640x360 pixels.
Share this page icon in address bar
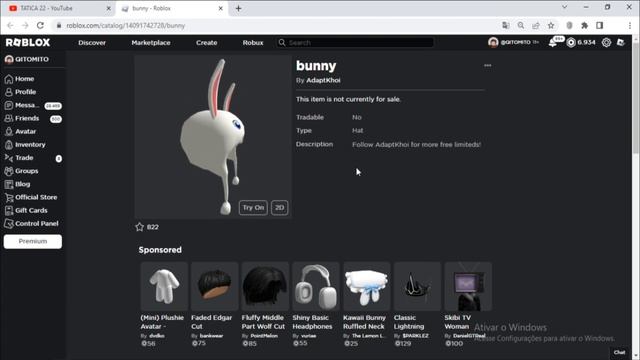pos(536,25)
